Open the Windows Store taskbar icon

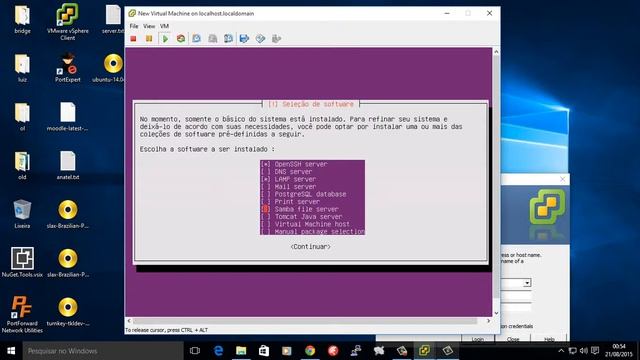[x=264, y=351]
